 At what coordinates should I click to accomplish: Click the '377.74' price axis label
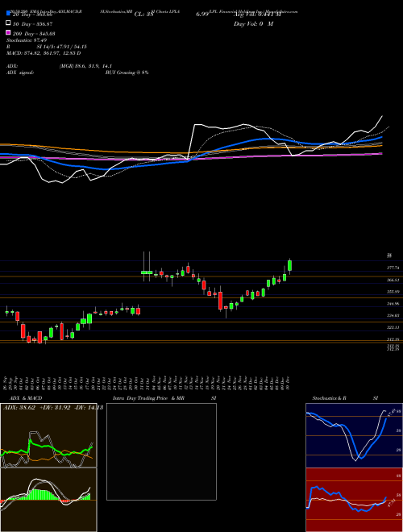pos(393,268)
